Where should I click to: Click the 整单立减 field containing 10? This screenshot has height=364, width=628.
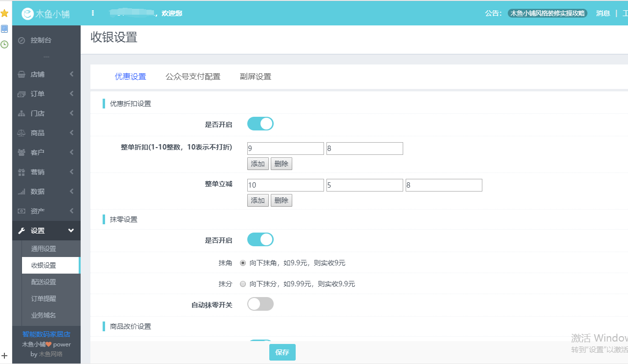(285, 185)
